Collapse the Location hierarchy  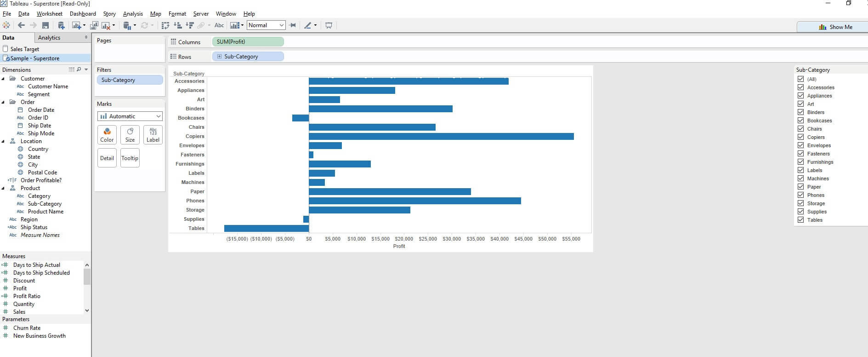click(3, 141)
